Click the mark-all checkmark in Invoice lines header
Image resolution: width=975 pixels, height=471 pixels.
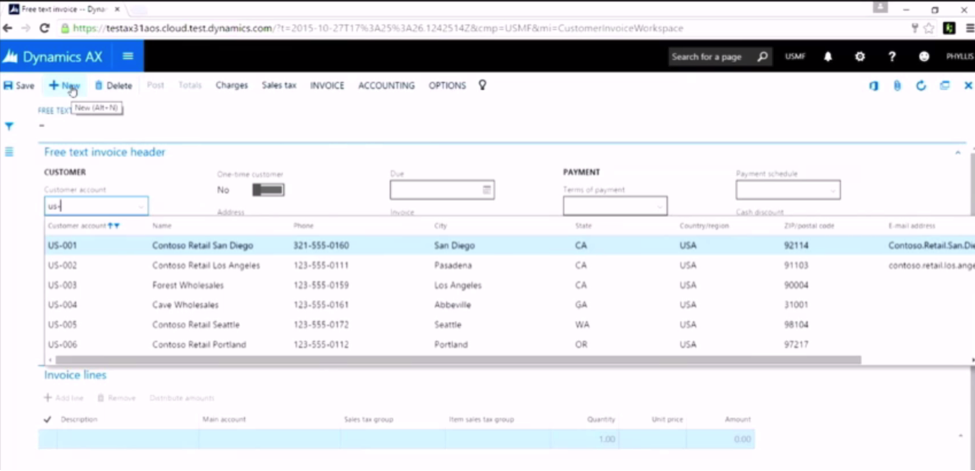[x=47, y=419]
